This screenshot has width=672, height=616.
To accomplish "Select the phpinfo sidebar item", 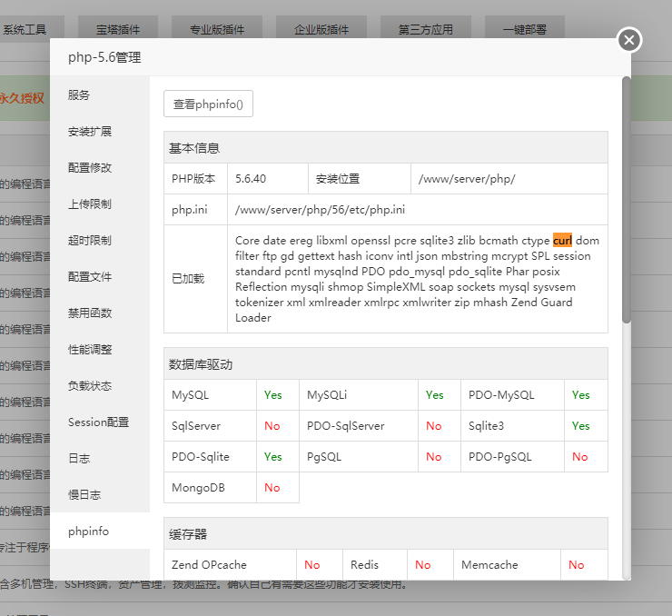I will [88, 532].
